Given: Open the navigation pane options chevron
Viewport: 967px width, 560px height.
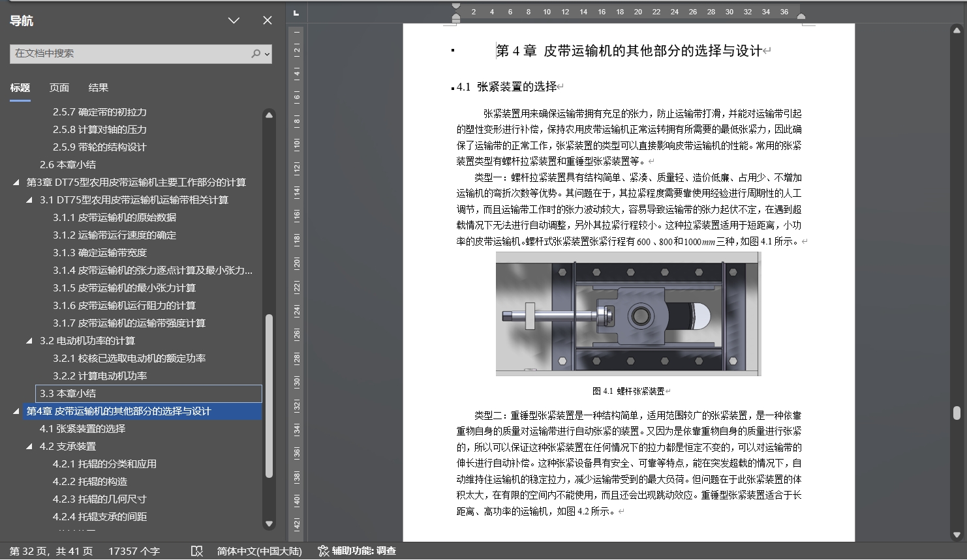Looking at the screenshot, I should click(234, 21).
